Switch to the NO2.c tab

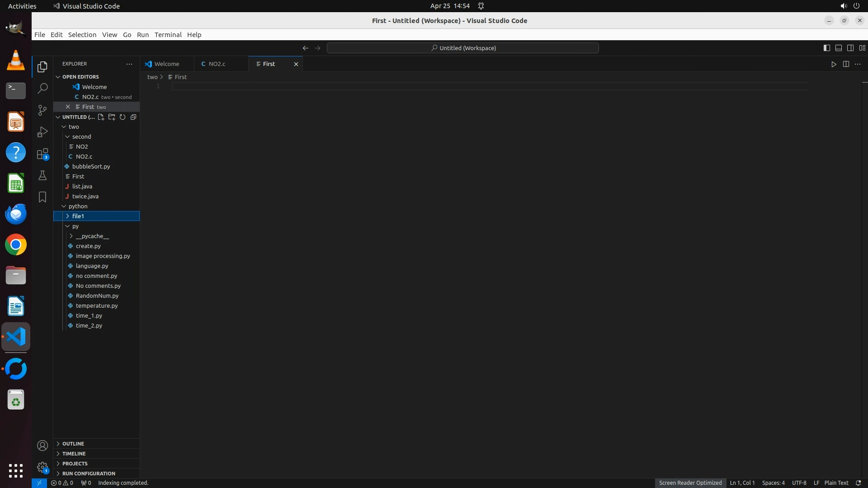pyautogui.click(x=217, y=64)
